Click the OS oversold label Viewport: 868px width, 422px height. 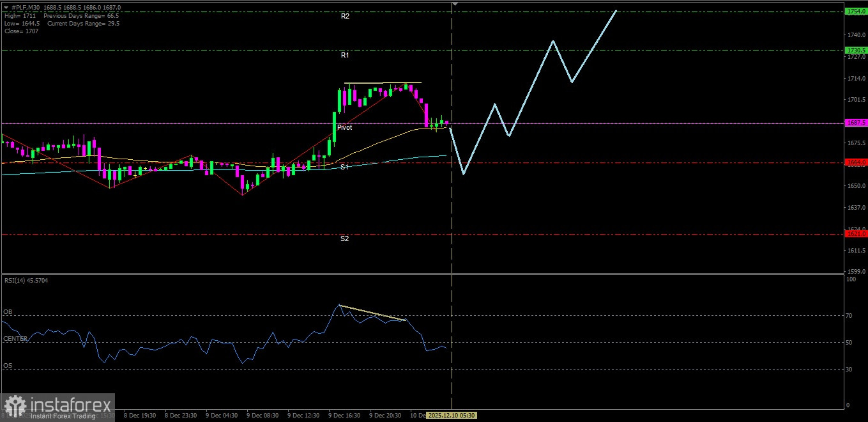coord(8,366)
